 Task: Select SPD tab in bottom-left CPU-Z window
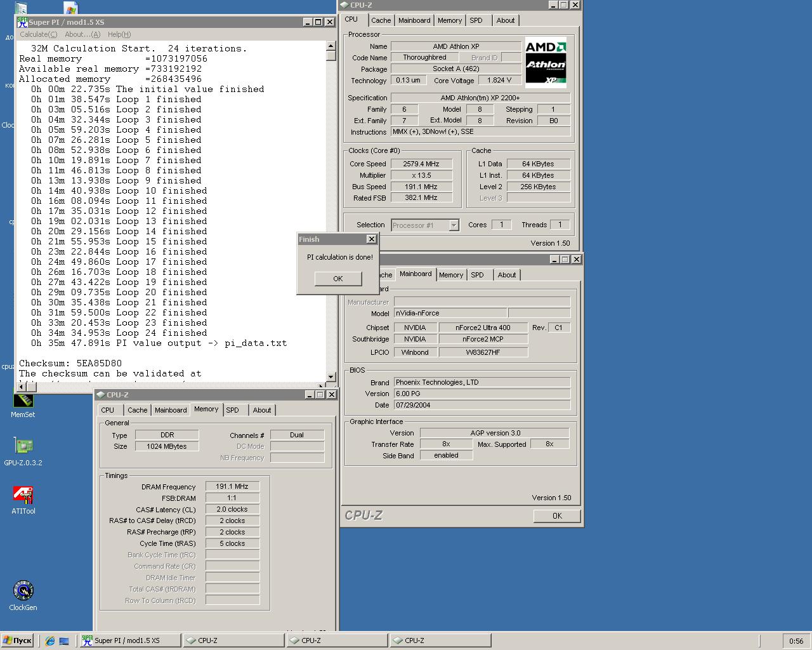pos(233,410)
